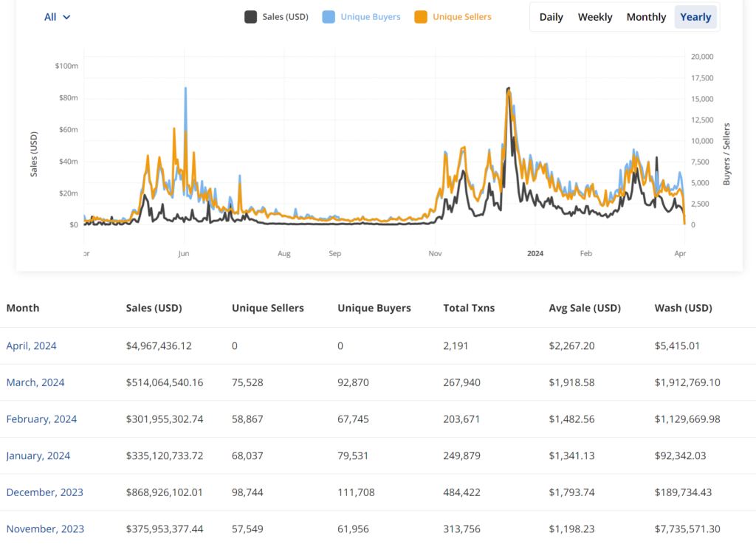Click the $92,342.03 wash value

tap(680, 455)
